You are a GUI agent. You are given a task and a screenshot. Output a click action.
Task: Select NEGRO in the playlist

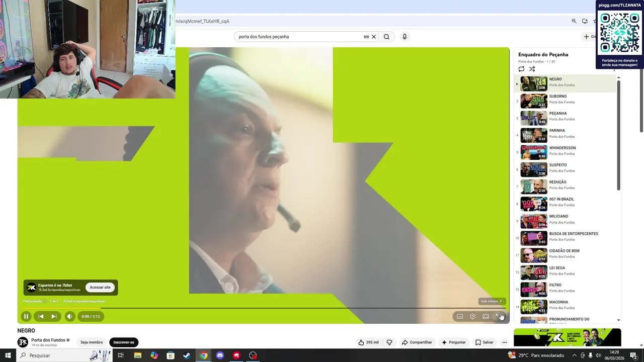(565, 83)
